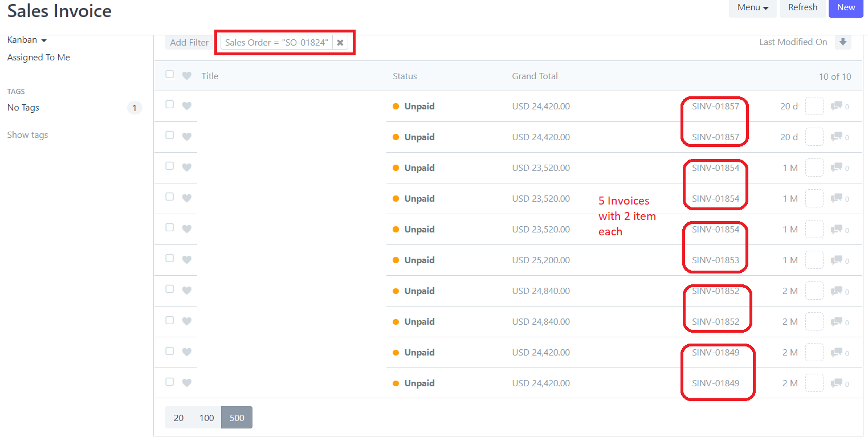Screen dimensions: 868x437
Task: Click the heart icon in the list header
Action: coord(186,76)
